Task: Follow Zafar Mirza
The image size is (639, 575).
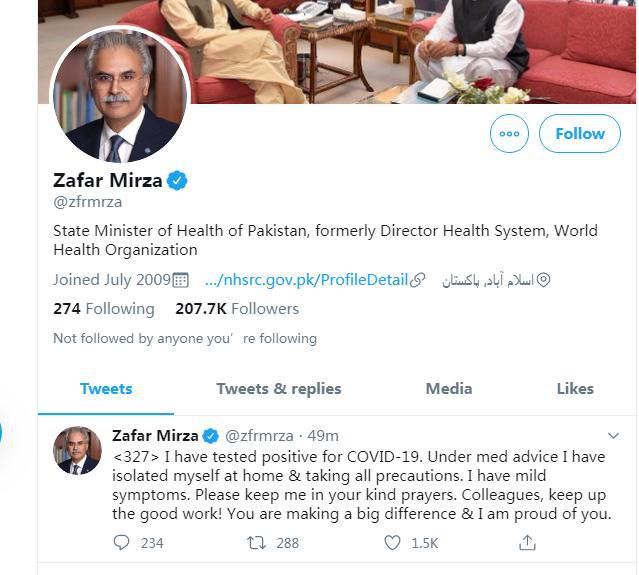Action: 580,134
